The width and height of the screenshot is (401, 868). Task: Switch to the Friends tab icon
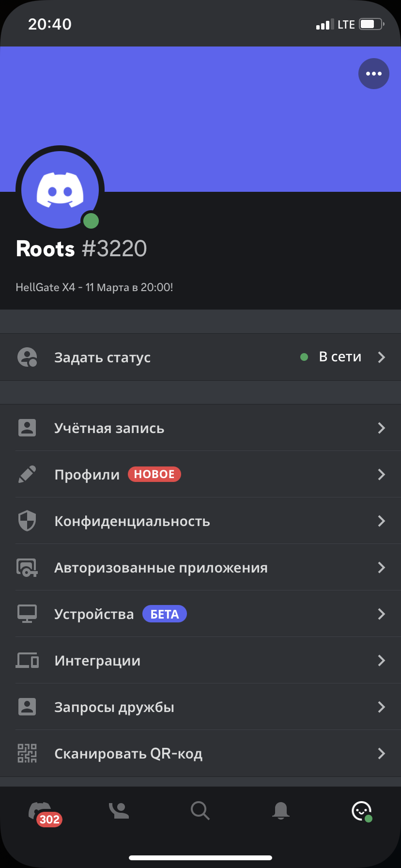[x=119, y=810]
